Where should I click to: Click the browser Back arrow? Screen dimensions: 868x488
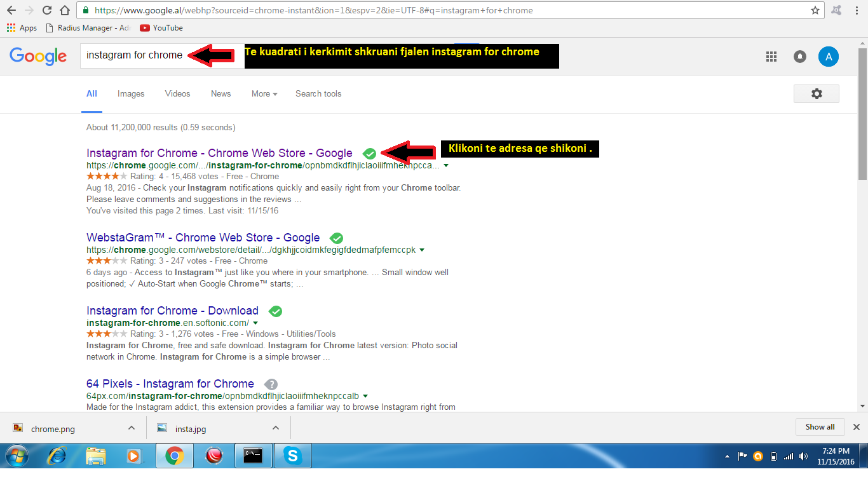click(11, 10)
